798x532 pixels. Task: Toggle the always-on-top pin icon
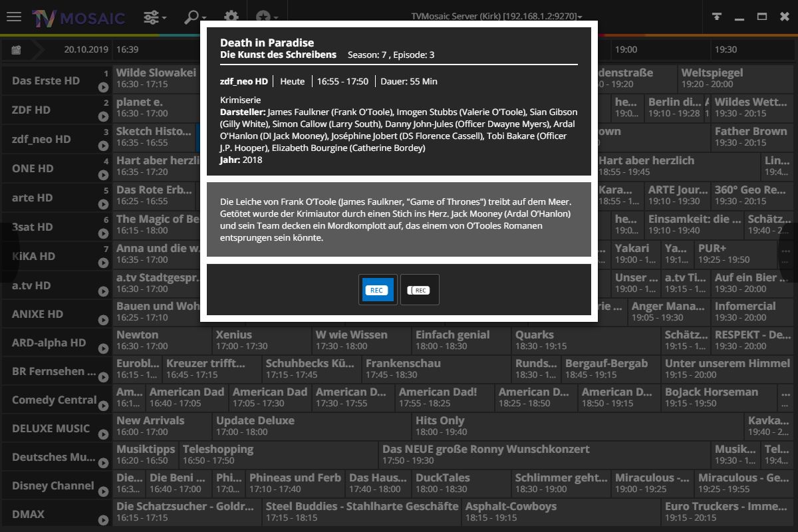pos(717,17)
